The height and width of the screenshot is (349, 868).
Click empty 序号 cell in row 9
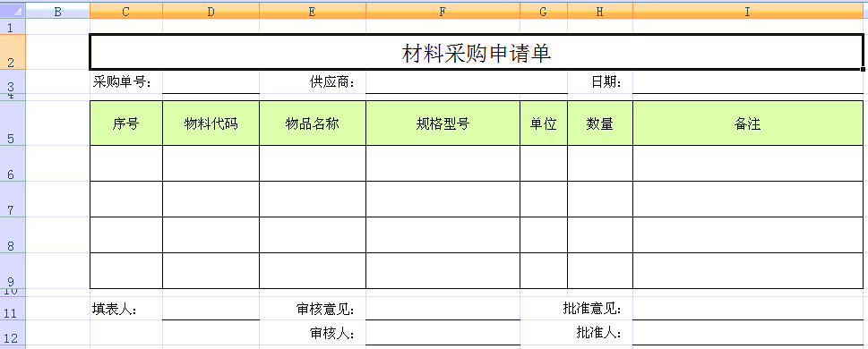coord(125,271)
